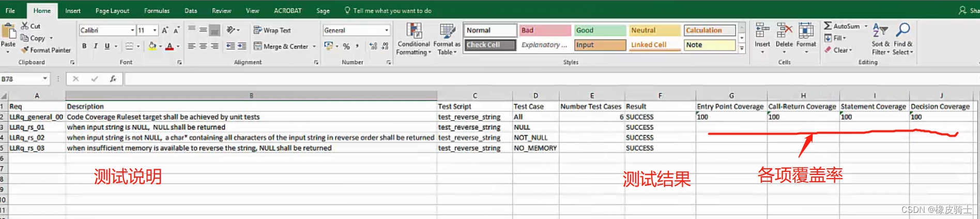The width and height of the screenshot is (980, 219).
Task: Click the Clear eraser icon
Action: coord(828,50)
